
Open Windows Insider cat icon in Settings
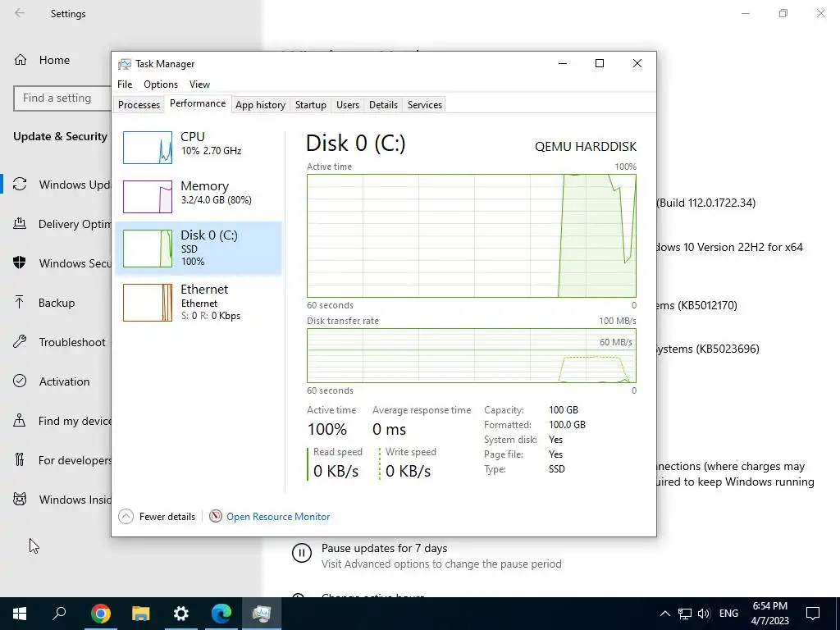[x=20, y=500]
